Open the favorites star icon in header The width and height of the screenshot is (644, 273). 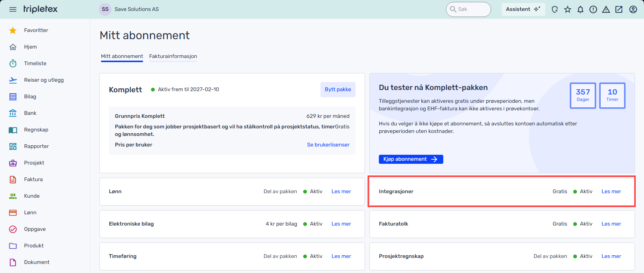[568, 9]
